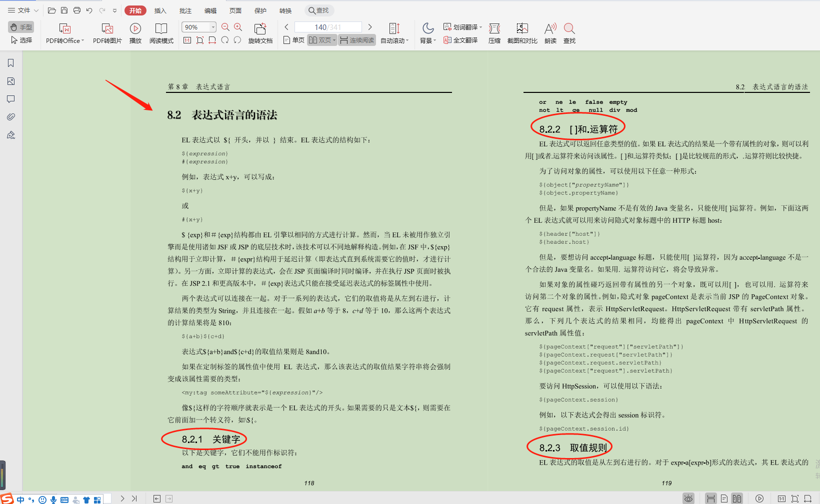Open the 双页 dropdown arrow
Screen dimensions: 820x504
[x=334, y=40]
